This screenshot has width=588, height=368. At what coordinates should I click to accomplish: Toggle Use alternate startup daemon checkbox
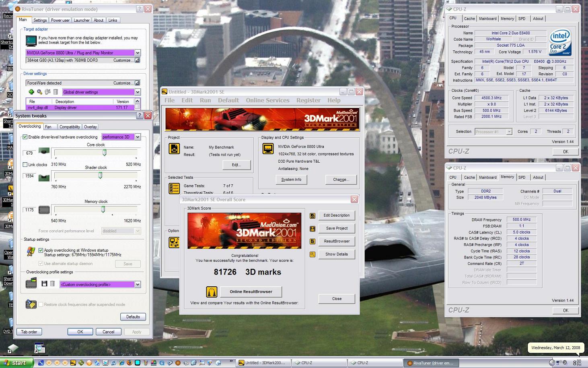41,263
